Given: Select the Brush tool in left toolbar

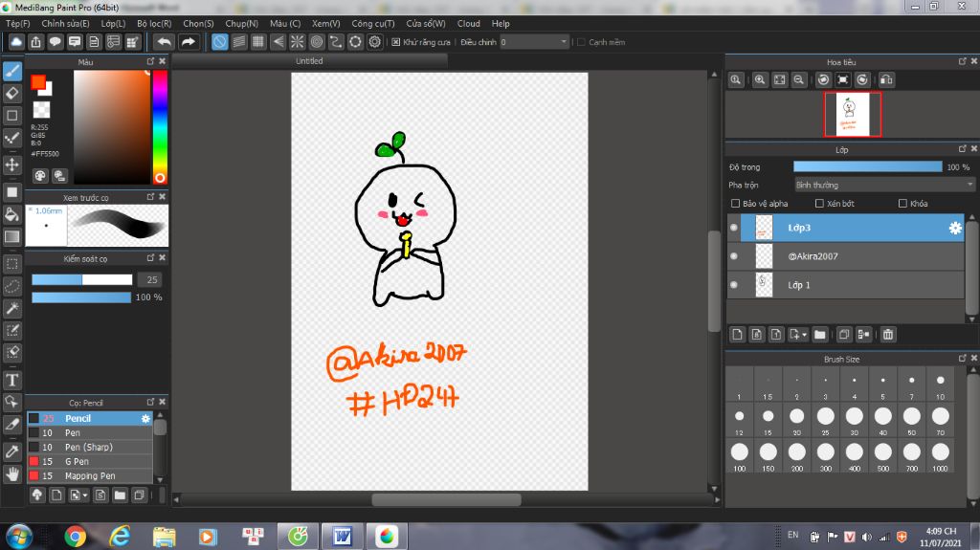Looking at the screenshot, I should 11,71.
